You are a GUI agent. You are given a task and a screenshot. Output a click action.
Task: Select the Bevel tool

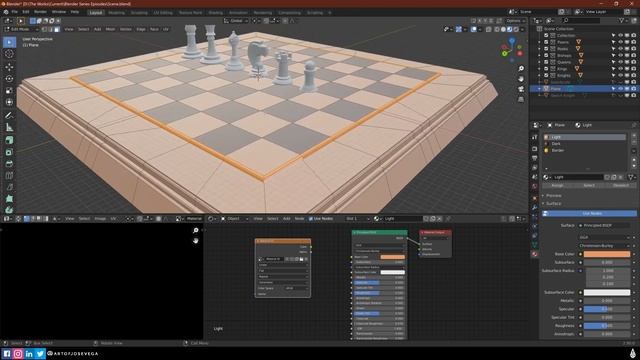tap(9, 164)
